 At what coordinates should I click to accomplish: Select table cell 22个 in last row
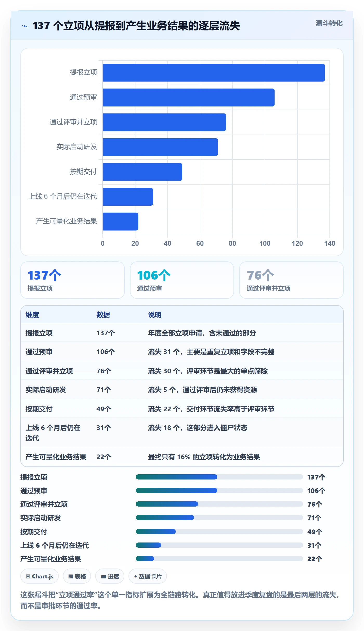click(x=103, y=457)
